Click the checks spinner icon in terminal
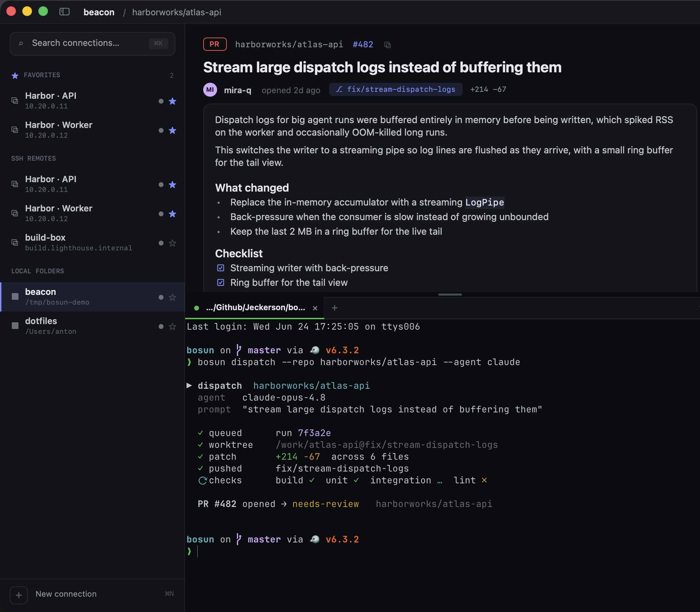Image resolution: width=700 pixels, height=612 pixels. click(x=202, y=481)
